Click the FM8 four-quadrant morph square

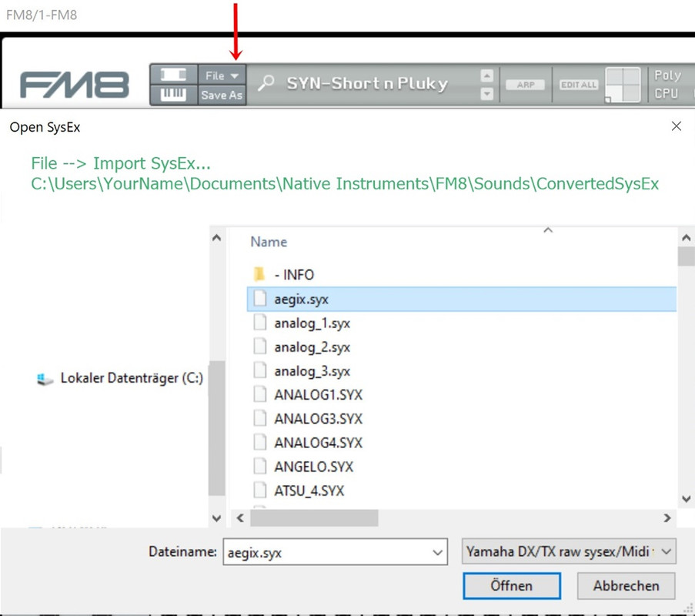click(x=623, y=85)
